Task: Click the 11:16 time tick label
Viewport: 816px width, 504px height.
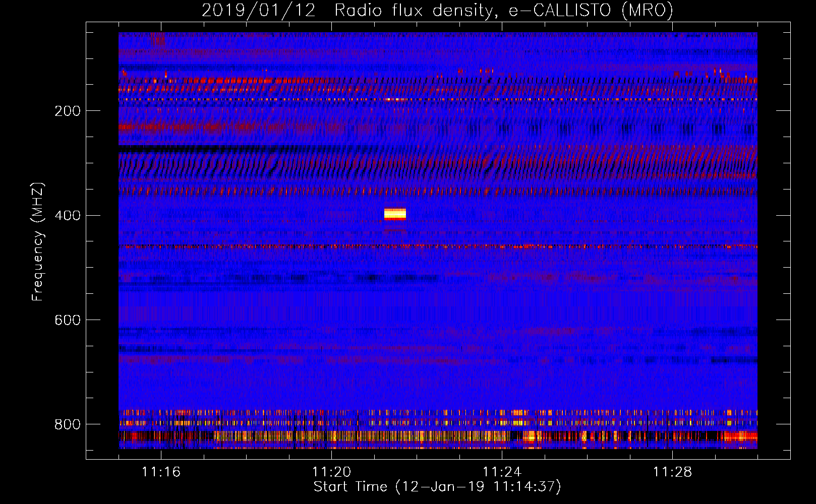Action: point(161,472)
